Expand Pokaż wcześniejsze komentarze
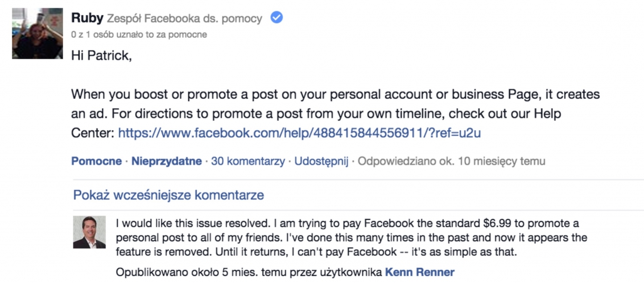The height and width of the screenshot is (283, 644). (x=169, y=194)
